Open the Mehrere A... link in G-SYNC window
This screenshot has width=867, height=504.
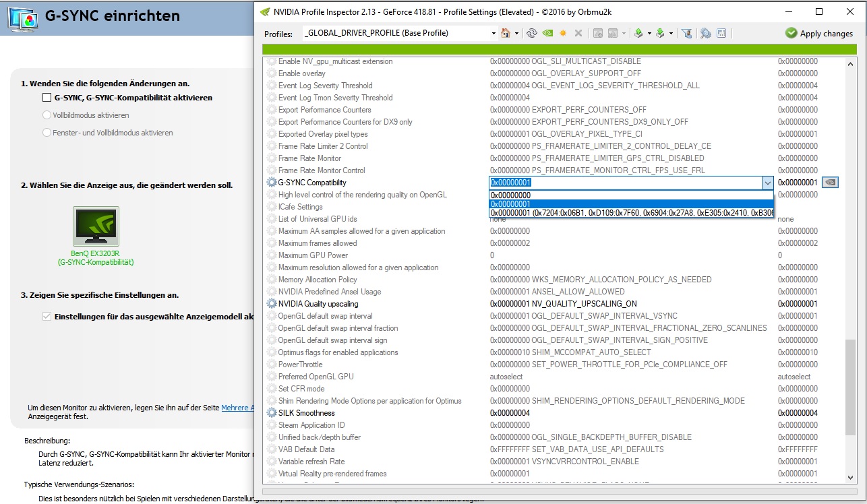coord(237,408)
